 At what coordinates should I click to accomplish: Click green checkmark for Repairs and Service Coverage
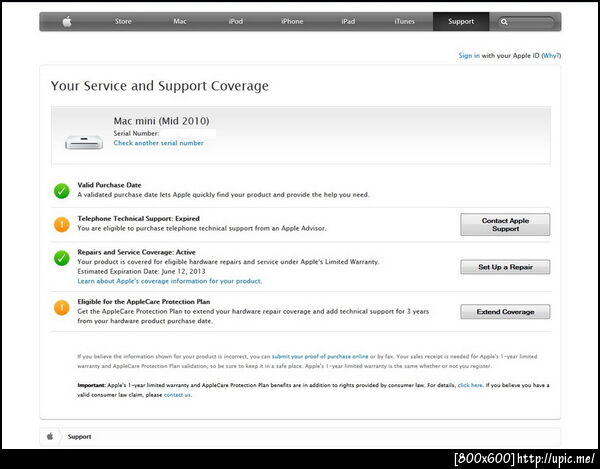tap(62, 258)
